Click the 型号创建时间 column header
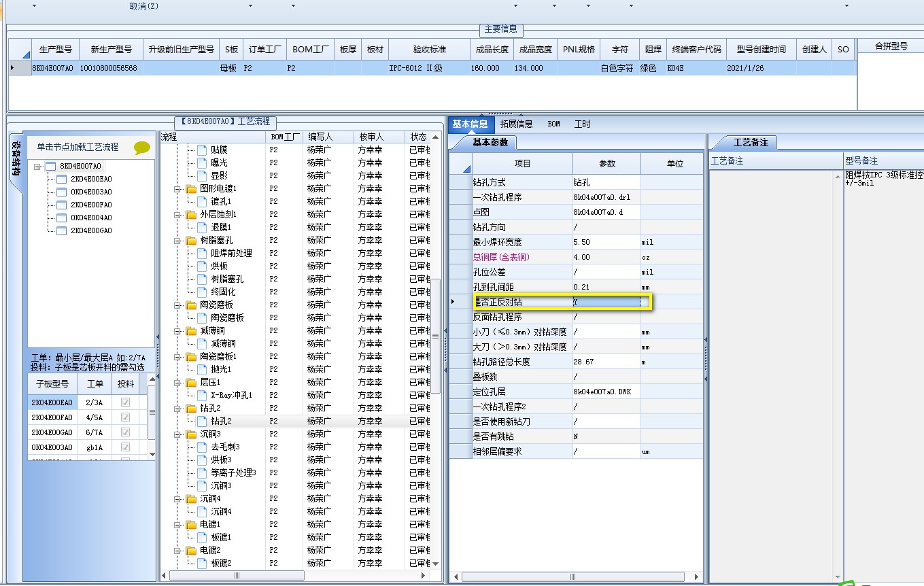 (761, 50)
